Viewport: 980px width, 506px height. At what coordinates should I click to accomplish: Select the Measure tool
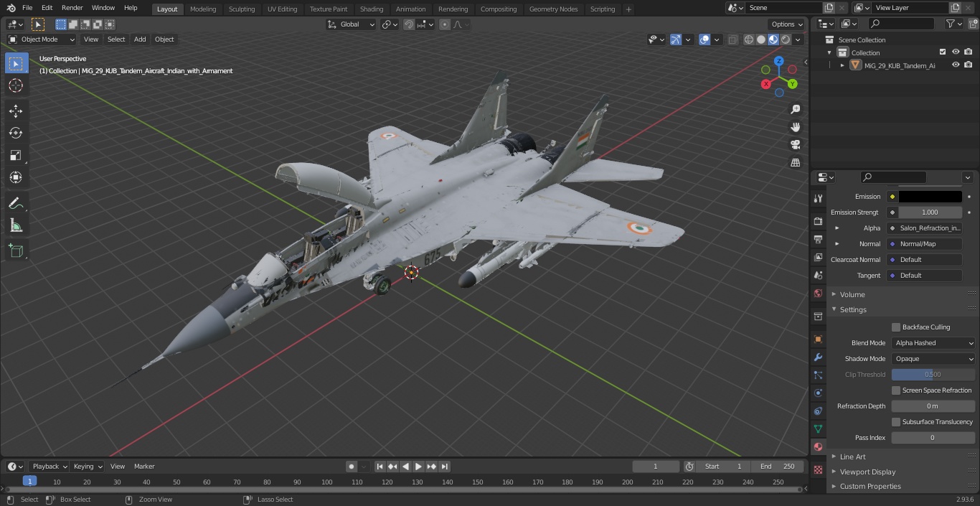pyautogui.click(x=16, y=226)
